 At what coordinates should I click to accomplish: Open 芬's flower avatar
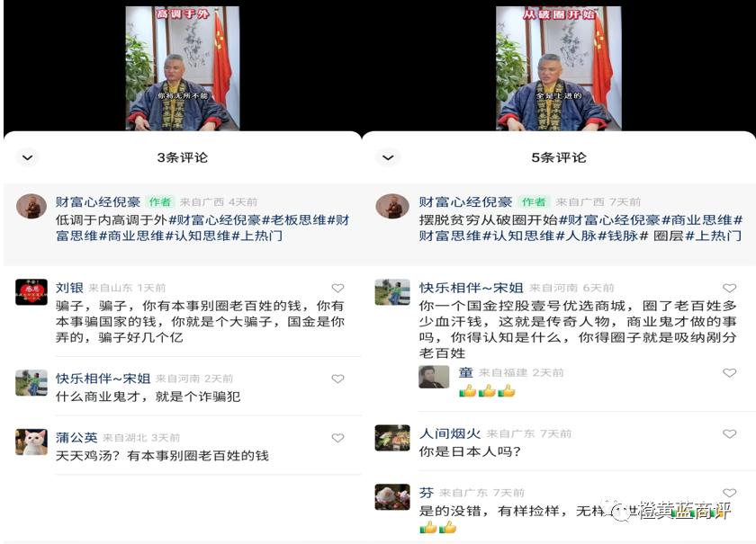tap(392, 496)
